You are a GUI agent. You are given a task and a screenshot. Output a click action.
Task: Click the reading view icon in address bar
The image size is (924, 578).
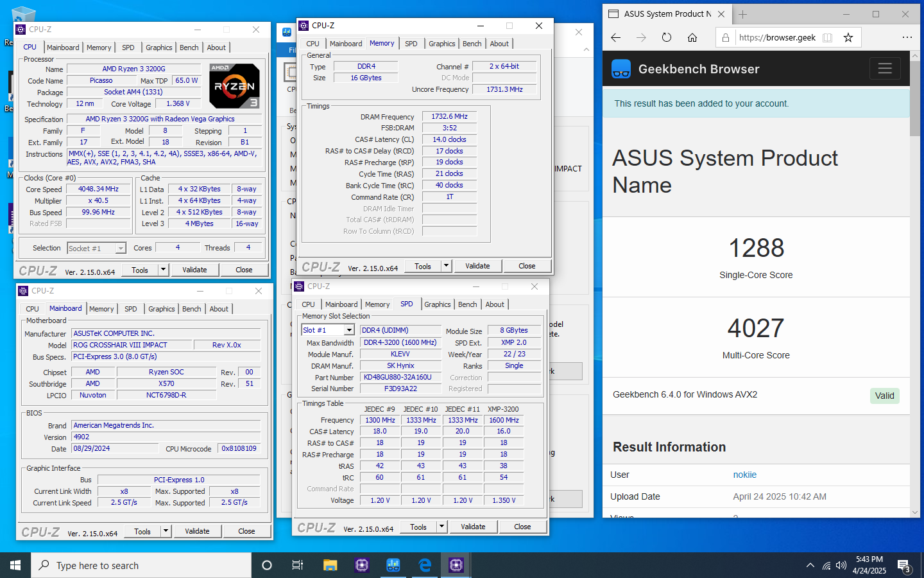(x=828, y=37)
